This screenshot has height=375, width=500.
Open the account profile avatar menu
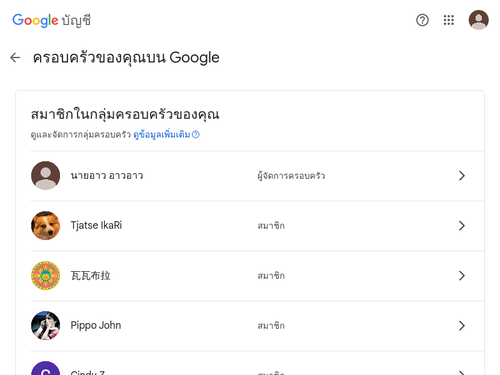tap(479, 20)
